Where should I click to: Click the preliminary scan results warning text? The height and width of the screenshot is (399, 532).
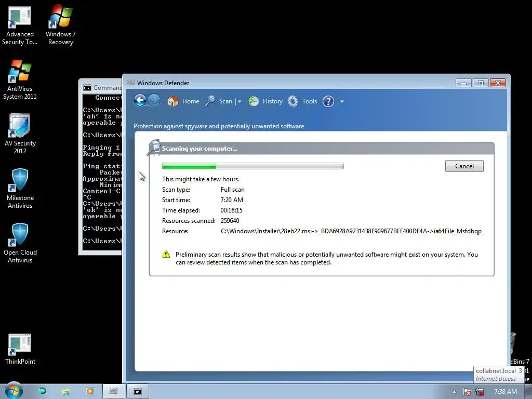coord(326,258)
